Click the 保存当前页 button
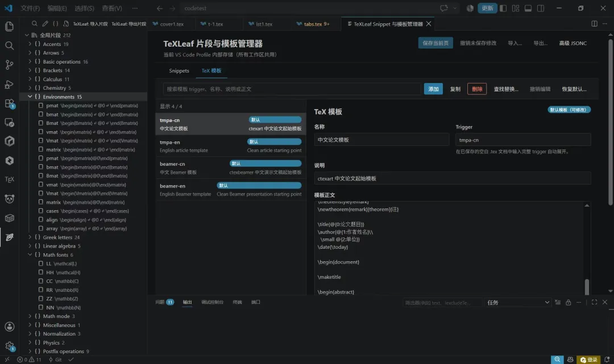The height and width of the screenshot is (364, 614). pyautogui.click(x=435, y=43)
